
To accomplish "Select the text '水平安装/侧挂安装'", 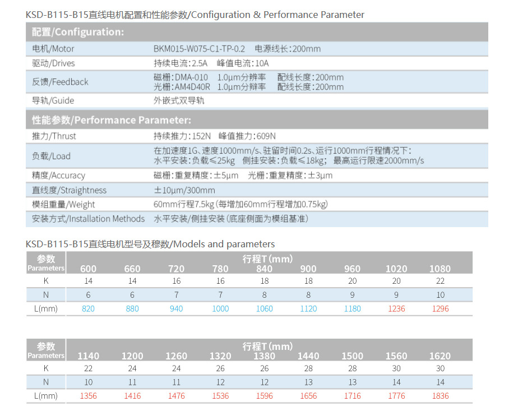I will (x=189, y=219).
